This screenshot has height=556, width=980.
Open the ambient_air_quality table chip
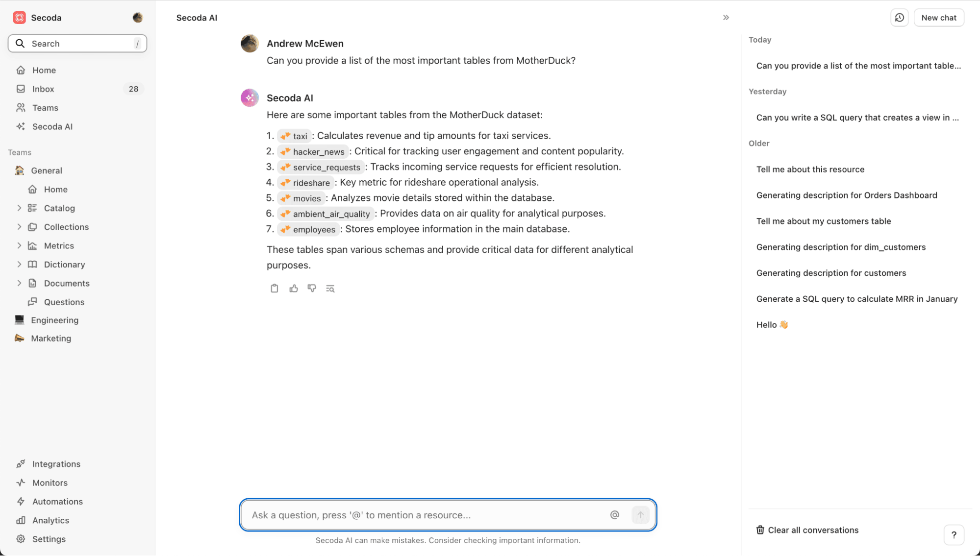[x=326, y=214]
